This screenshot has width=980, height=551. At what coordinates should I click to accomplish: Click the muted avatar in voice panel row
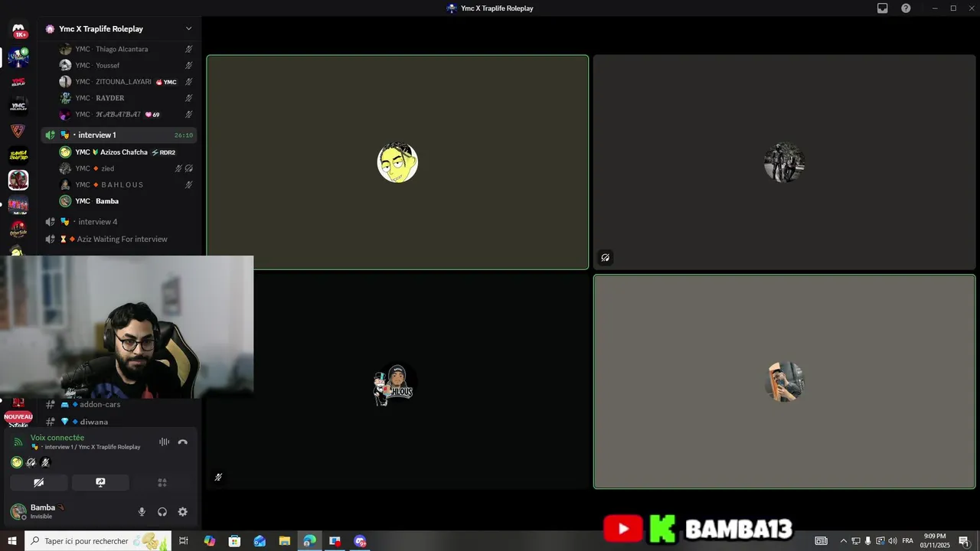[x=45, y=462]
